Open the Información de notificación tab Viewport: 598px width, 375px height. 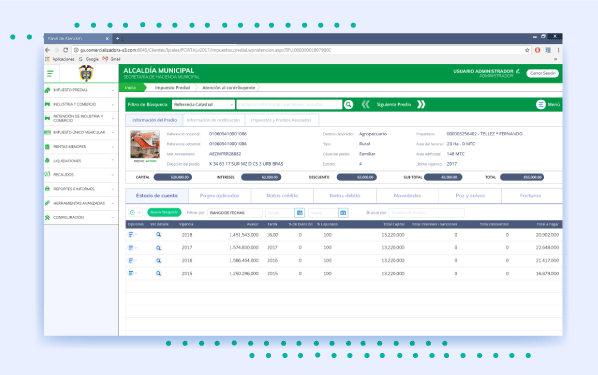coord(214,120)
